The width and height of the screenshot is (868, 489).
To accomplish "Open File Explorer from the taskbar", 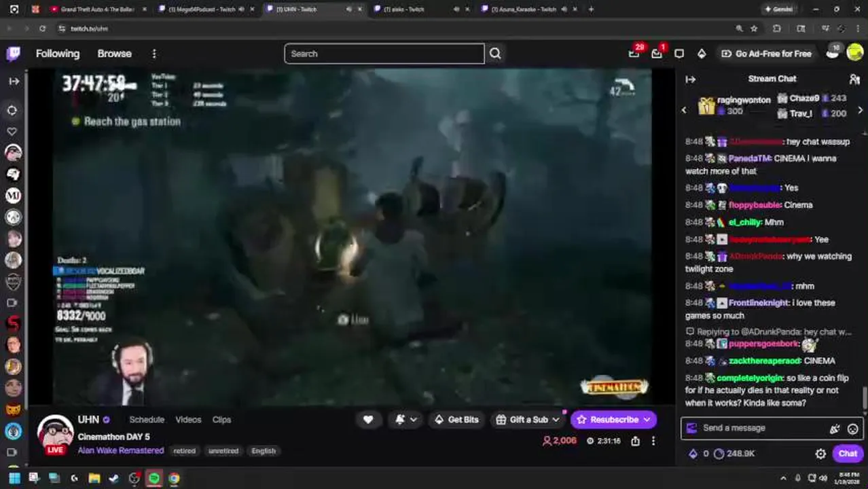I will [94, 478].
